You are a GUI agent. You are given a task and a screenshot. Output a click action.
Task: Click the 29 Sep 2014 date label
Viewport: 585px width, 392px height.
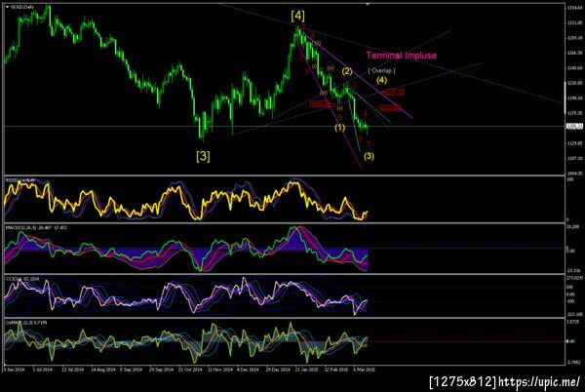tap(161, 370)
